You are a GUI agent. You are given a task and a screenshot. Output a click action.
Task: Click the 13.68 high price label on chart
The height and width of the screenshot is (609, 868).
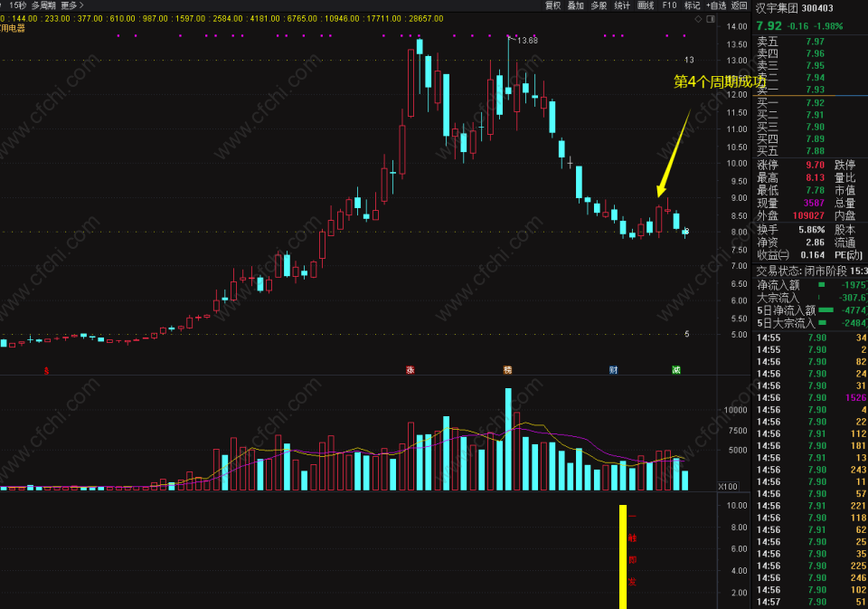527,41
